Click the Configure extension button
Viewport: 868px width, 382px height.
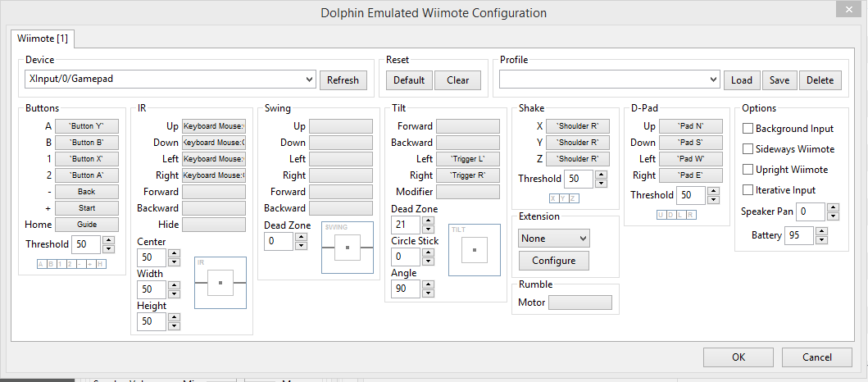point(554,260)
